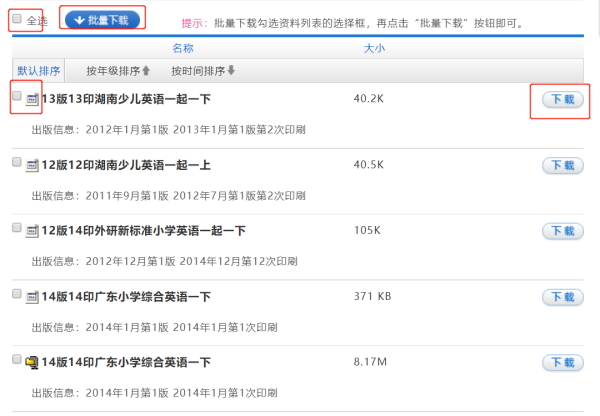
Task: Click the 名称 column header
Action: tap(183, 48)
